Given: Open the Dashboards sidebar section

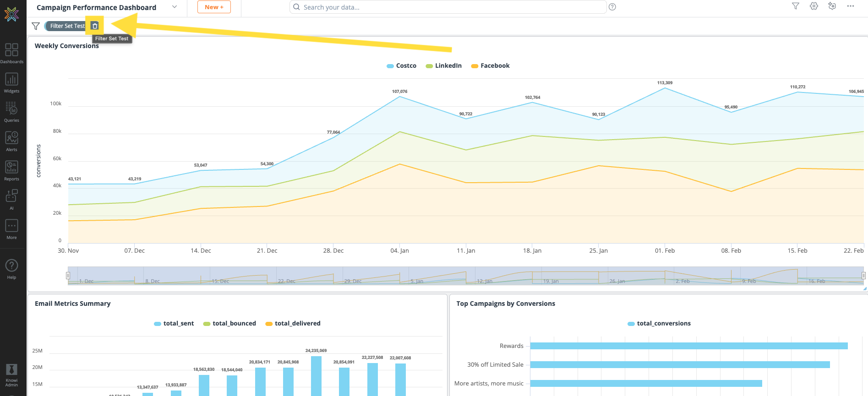Looking at the screenshot, I should [11, 53].
